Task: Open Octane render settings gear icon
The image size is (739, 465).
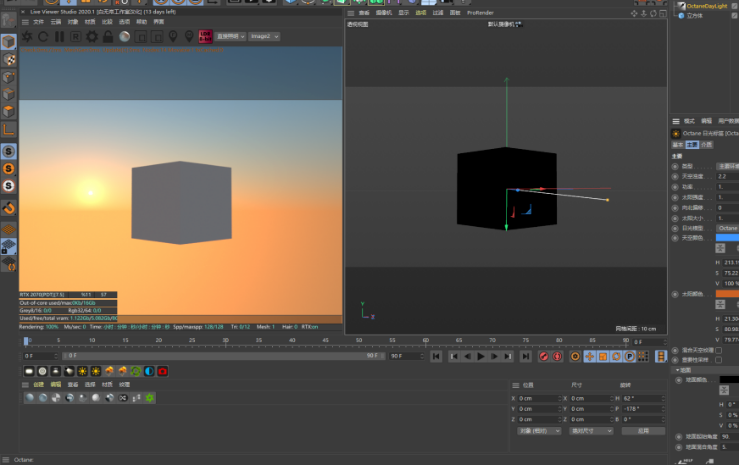Action: (92, 37)
